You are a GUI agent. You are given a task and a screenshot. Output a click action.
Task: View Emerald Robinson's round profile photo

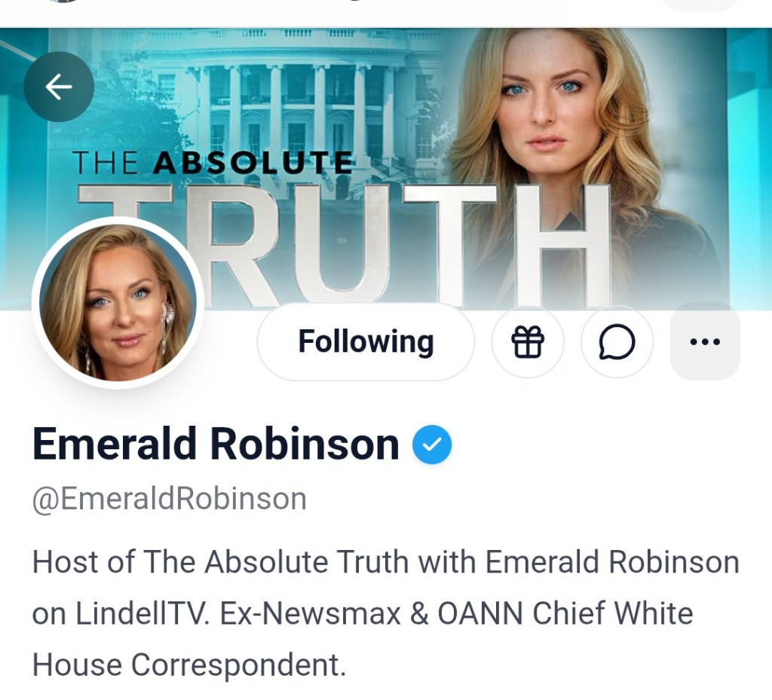pos(118,303)
